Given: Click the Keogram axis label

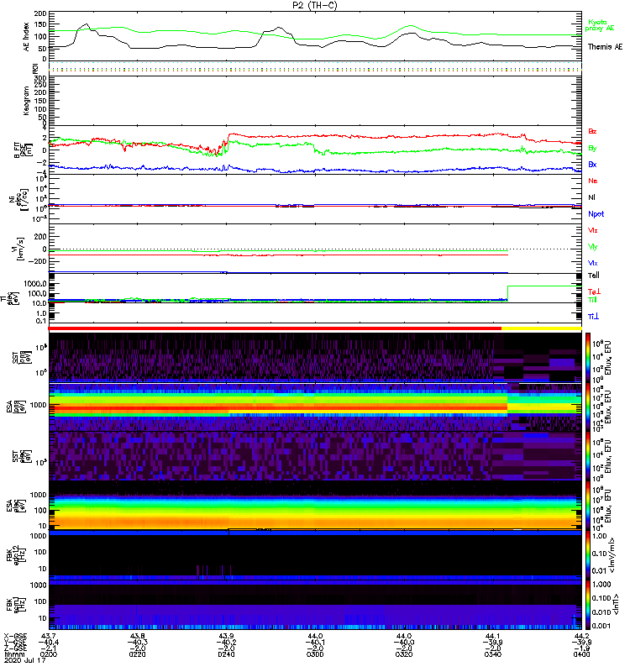Looking at the screenshot, I should (x=27, y=101).
